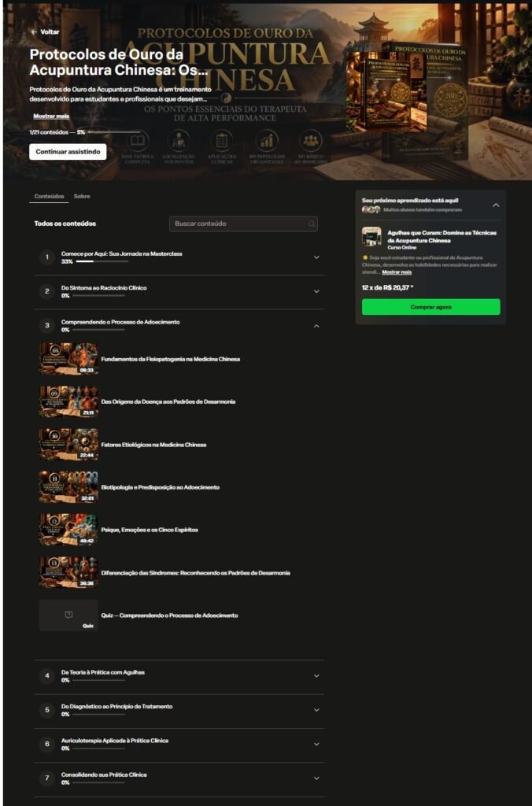Click the Agulhas que Curam course thumbnail
The width and height of the screenshot is (532, 806).
point(371,237)
